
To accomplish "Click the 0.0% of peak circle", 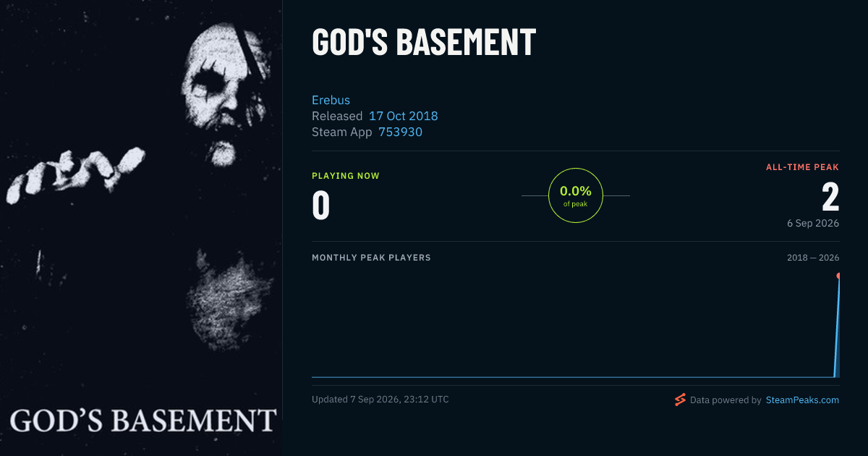I will pyautogui.click(x=576, y=195).
